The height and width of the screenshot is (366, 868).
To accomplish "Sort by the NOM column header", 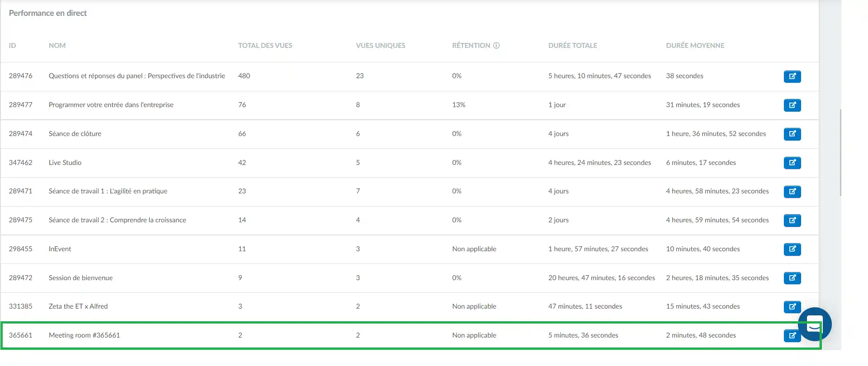I will [57, 45].
